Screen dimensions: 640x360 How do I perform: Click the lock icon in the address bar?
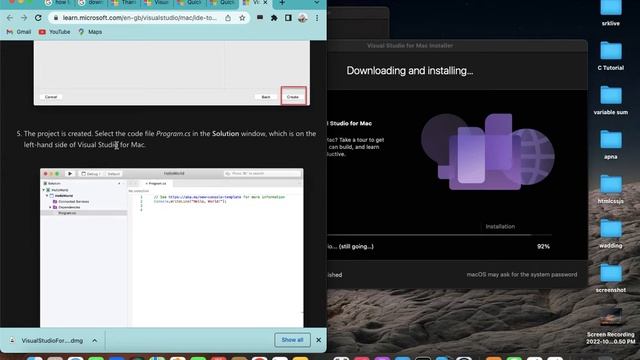coord(56,18)
